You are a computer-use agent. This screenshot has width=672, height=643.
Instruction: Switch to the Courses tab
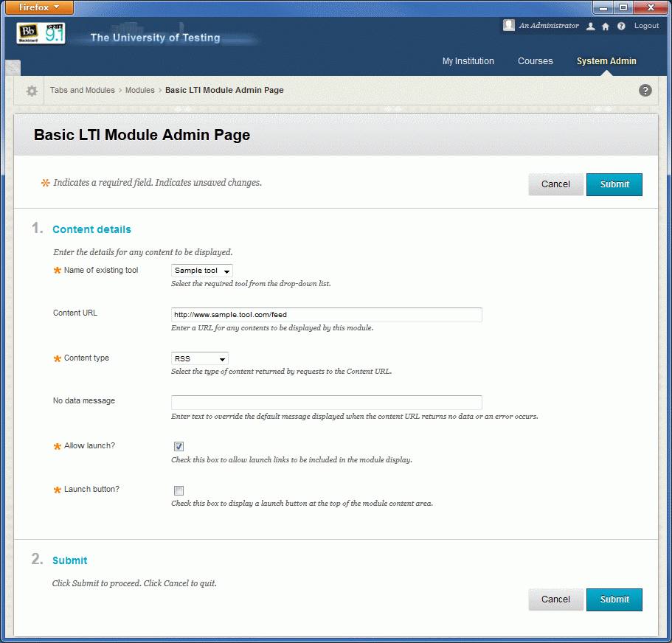pyautogui.click(x=535, y=61)
